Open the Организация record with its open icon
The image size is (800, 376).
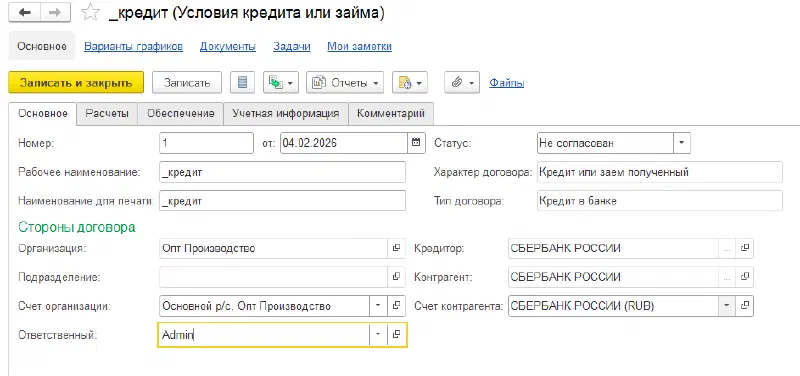[396, 248]
